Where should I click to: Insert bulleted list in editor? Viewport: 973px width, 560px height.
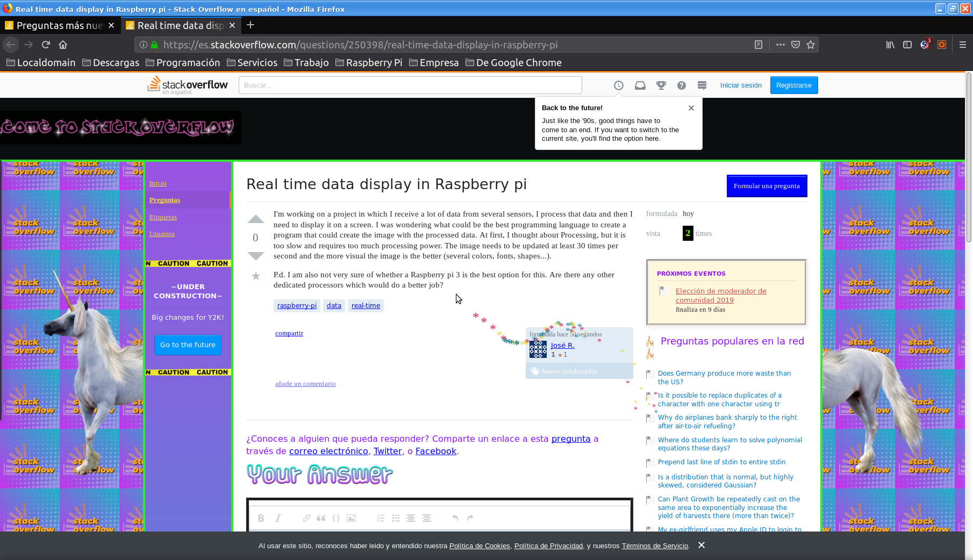(x=396, y=518)
